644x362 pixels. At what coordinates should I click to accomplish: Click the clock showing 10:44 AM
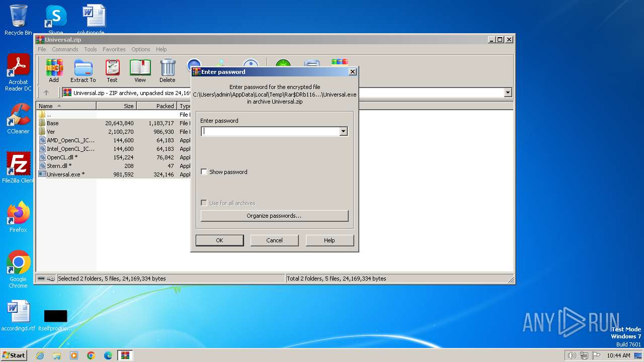pos(618,355)
